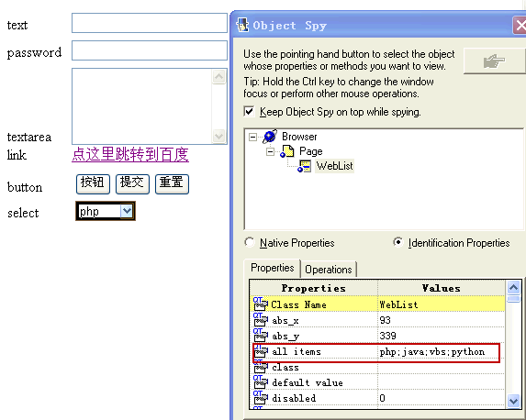The image size is (526, 420).
Task: Click the 提交 submit button
Action: click(x=132, y=184)
